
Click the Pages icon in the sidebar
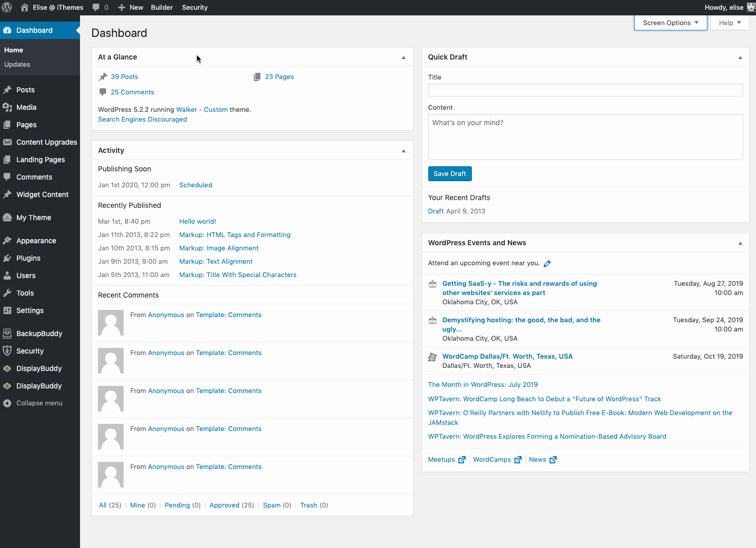[7, 125]
